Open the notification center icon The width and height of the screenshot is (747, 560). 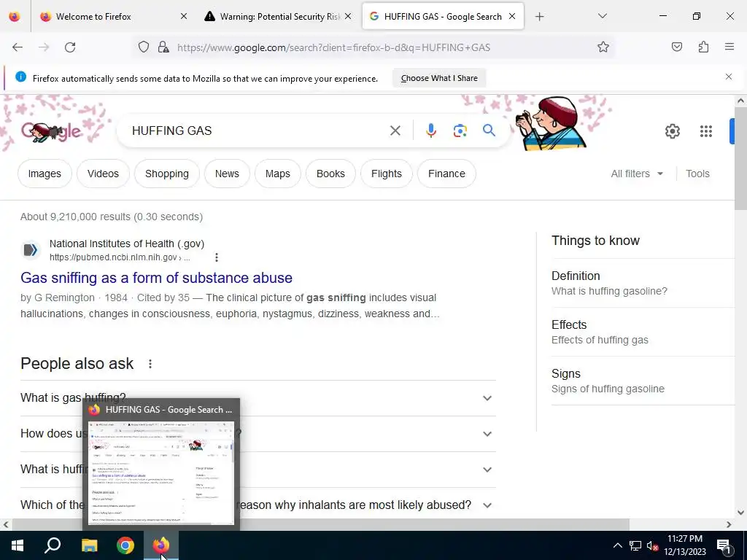pos(724,546)
